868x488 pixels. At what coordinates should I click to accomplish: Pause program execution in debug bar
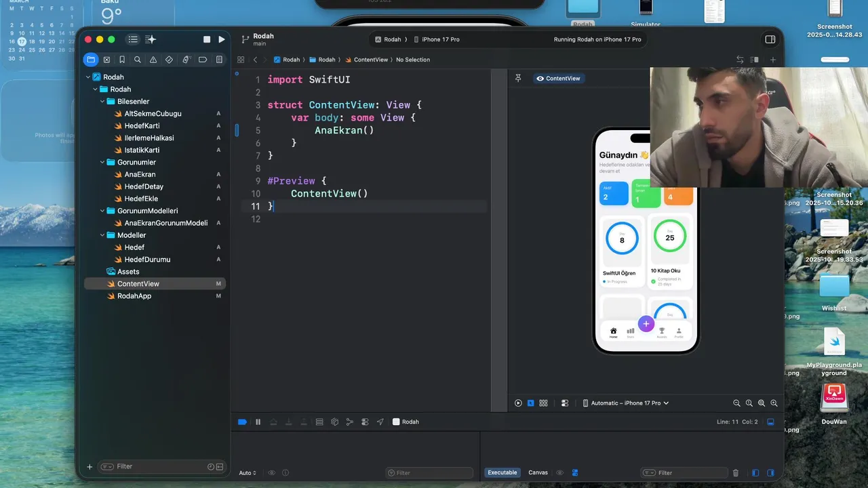pos(258,422)
